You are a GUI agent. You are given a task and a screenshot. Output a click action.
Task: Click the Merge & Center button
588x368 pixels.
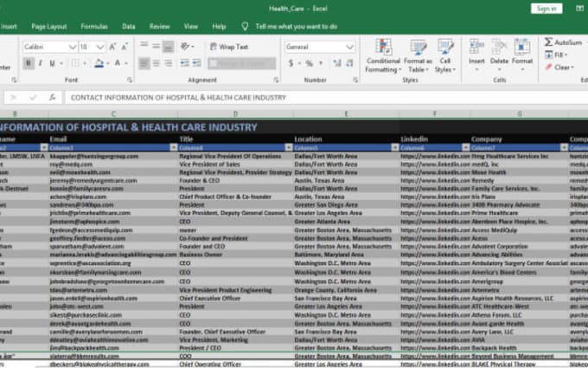click(242, 63)
